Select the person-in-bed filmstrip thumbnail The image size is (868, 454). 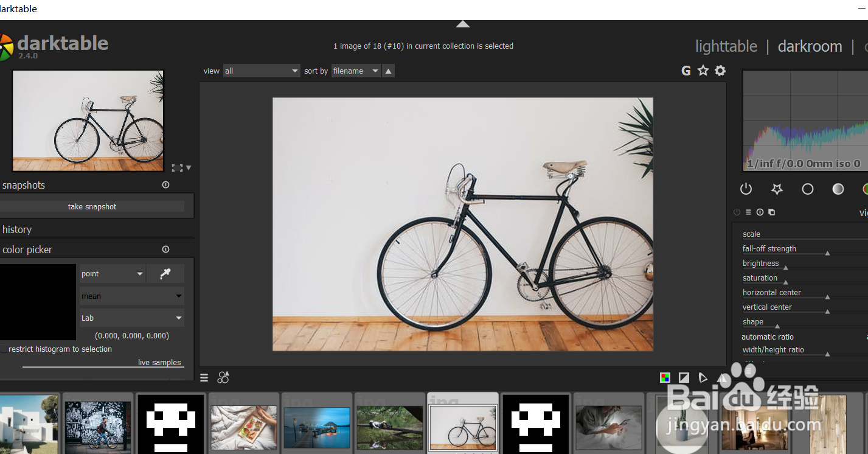[x=609, y=428]
